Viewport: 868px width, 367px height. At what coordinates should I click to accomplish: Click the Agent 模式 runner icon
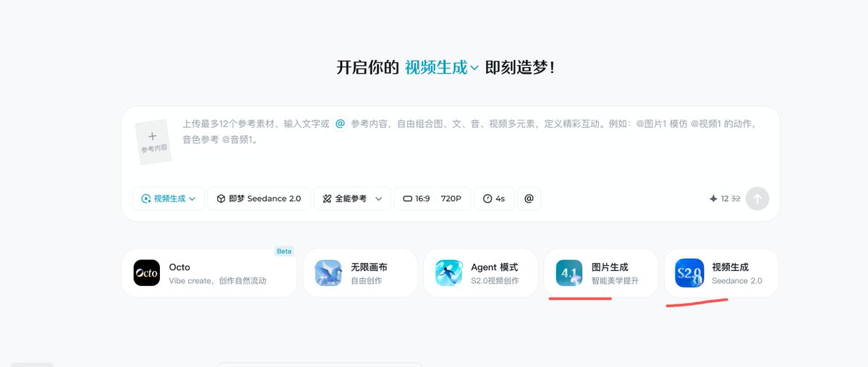tap(448, 273)
